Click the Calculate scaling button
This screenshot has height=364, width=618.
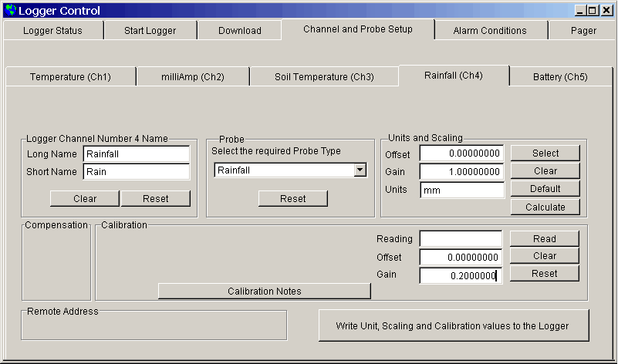click(545, 207)
